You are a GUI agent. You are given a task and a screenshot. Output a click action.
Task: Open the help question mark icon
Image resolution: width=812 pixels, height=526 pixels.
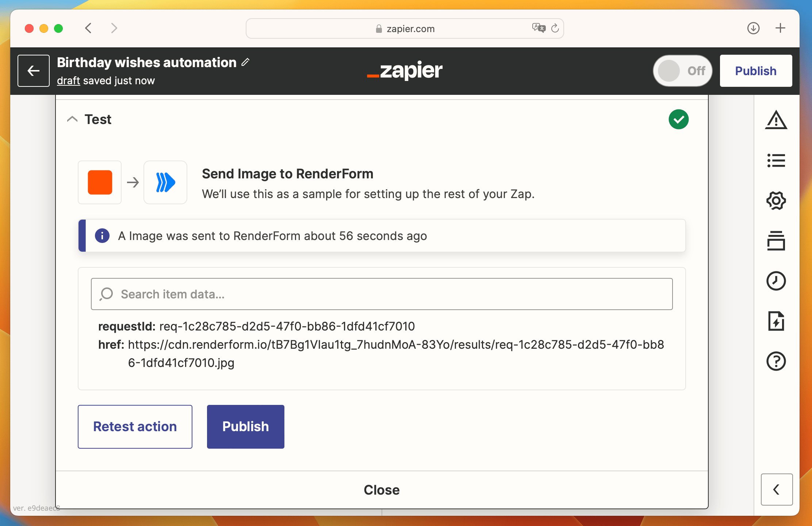coord(776,361)
